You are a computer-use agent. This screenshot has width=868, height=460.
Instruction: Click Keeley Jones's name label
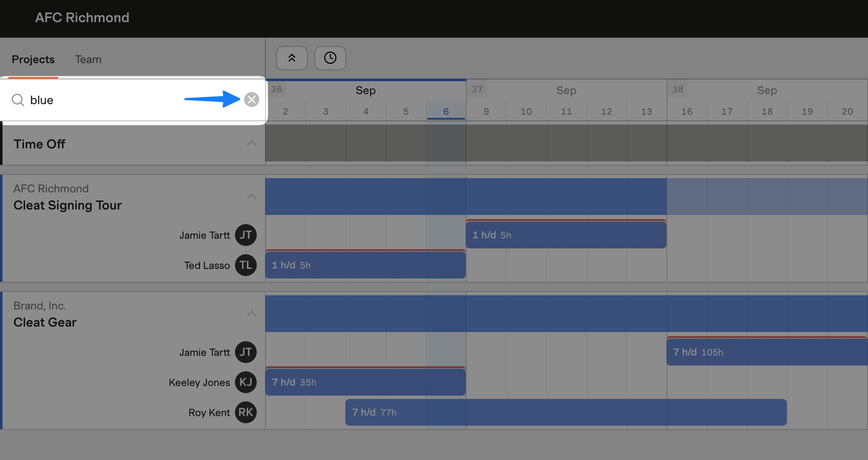pyautogui.click(x=199, y=383)
